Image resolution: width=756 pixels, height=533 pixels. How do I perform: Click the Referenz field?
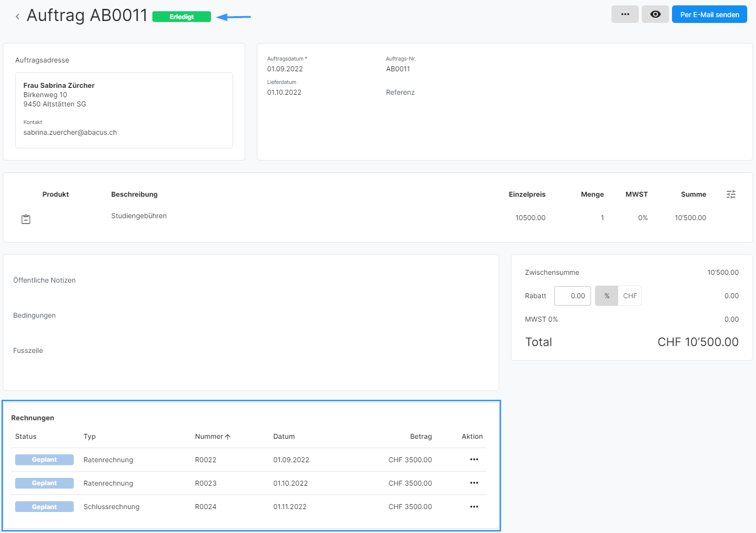tap(400, 92)
